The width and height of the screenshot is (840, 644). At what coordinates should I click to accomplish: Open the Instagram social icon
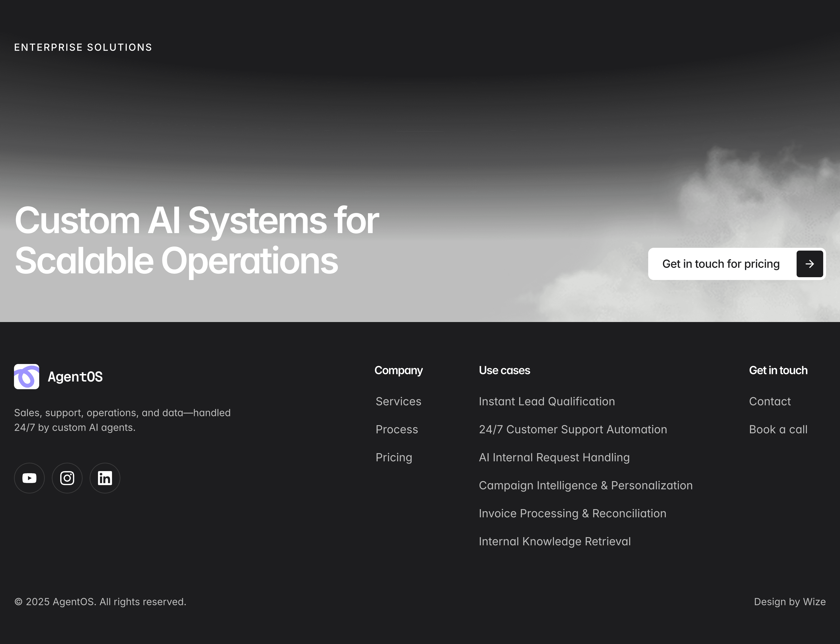67,478
